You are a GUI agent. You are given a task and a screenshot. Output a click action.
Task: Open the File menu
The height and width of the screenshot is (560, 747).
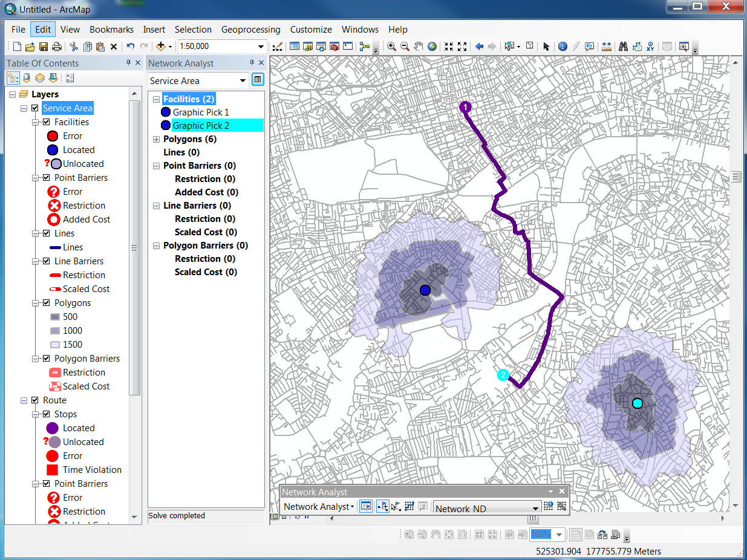point(18,29)
